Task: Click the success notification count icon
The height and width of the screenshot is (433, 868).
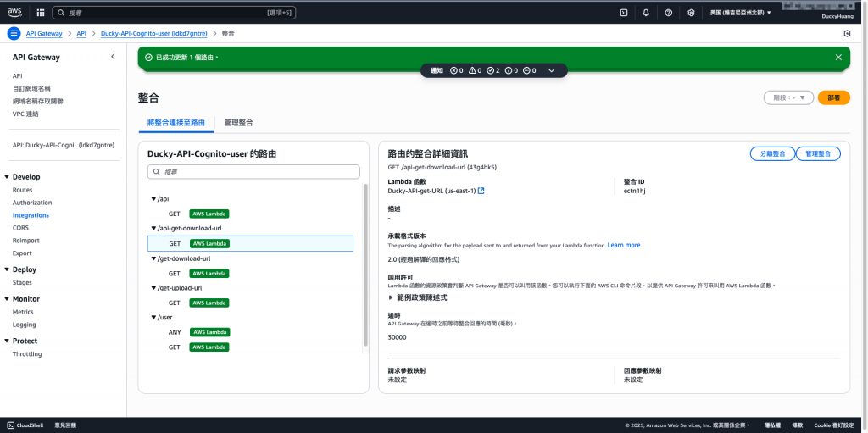Action: (x=490, y=70)
